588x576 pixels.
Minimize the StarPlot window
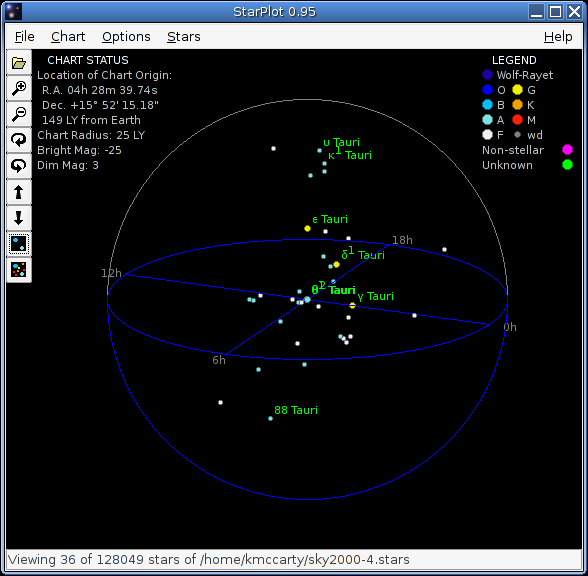coord(537,12)
